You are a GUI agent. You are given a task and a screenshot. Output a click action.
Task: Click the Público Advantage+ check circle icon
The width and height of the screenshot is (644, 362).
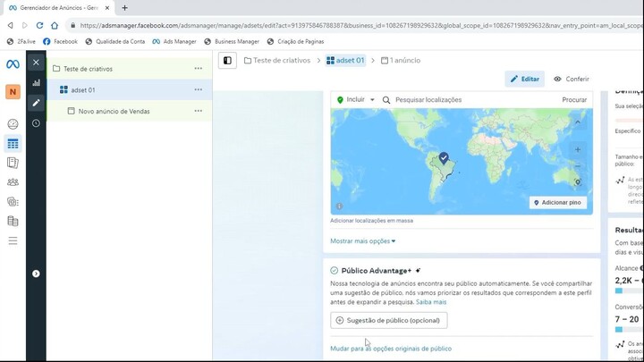point(334,271)
